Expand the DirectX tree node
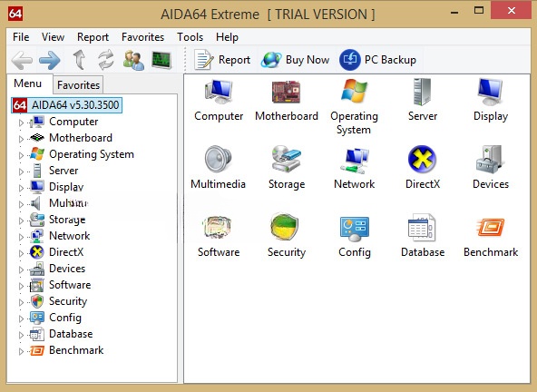This screenshot has width=537, height=392. 21,253
